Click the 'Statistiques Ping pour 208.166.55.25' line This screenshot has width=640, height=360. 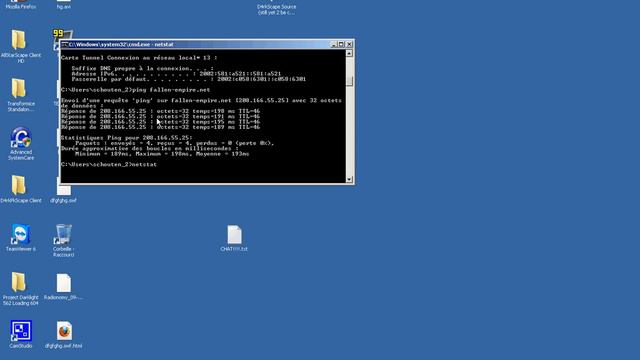127,138
